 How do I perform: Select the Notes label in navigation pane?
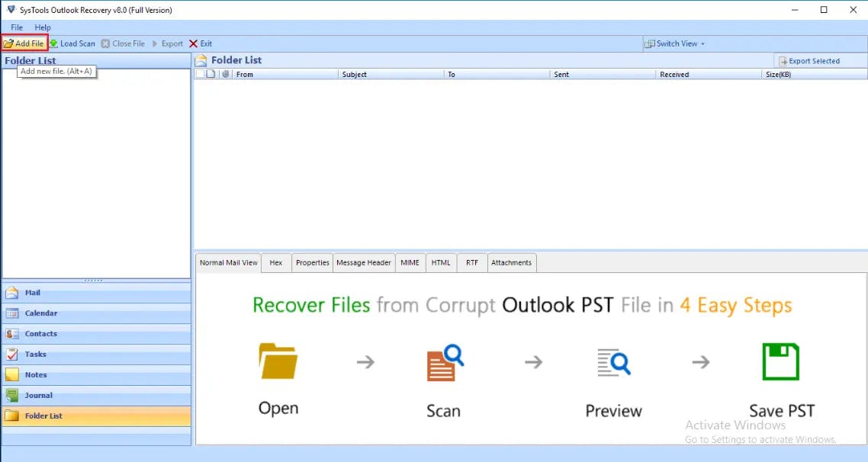[36, 374]
